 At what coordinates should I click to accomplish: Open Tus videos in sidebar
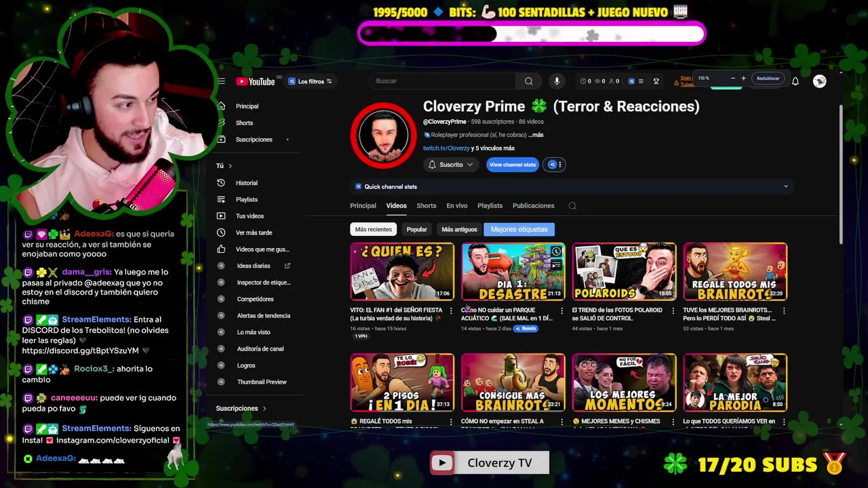click(x=250, y=216)
